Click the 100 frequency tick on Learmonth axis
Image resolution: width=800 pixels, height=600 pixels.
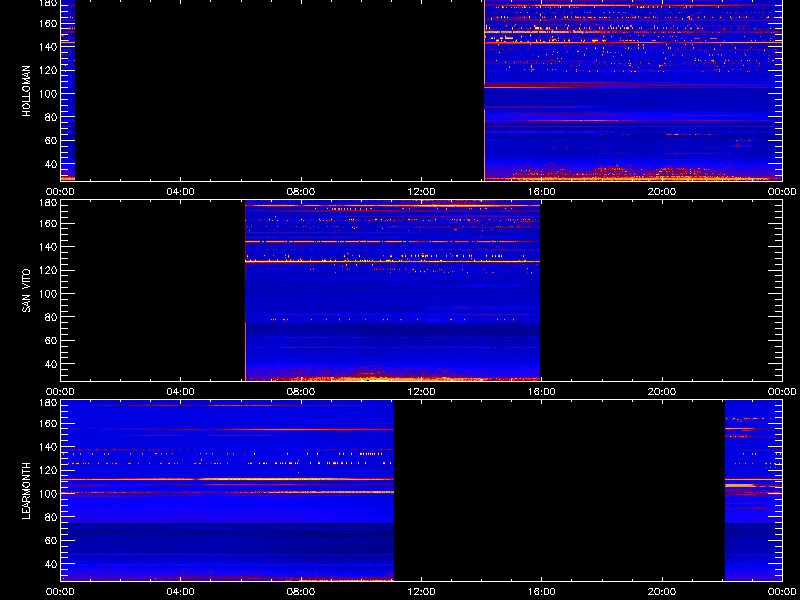coord(49,494)
